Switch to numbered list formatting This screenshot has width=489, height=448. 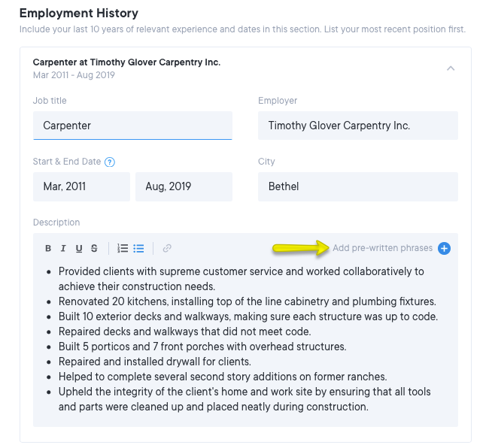pos(123,249)
